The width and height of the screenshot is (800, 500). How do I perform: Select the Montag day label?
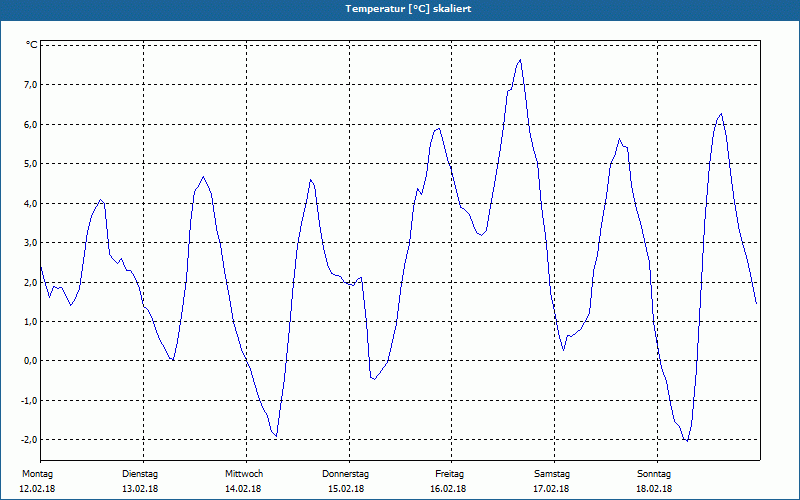pyautogui.click(x=37, y=474)
